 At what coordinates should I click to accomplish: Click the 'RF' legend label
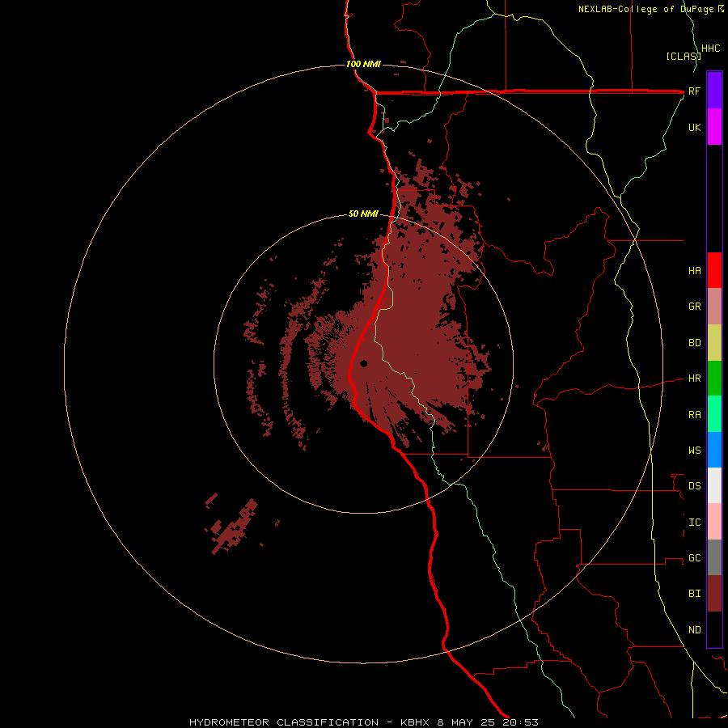pos(694,91)
